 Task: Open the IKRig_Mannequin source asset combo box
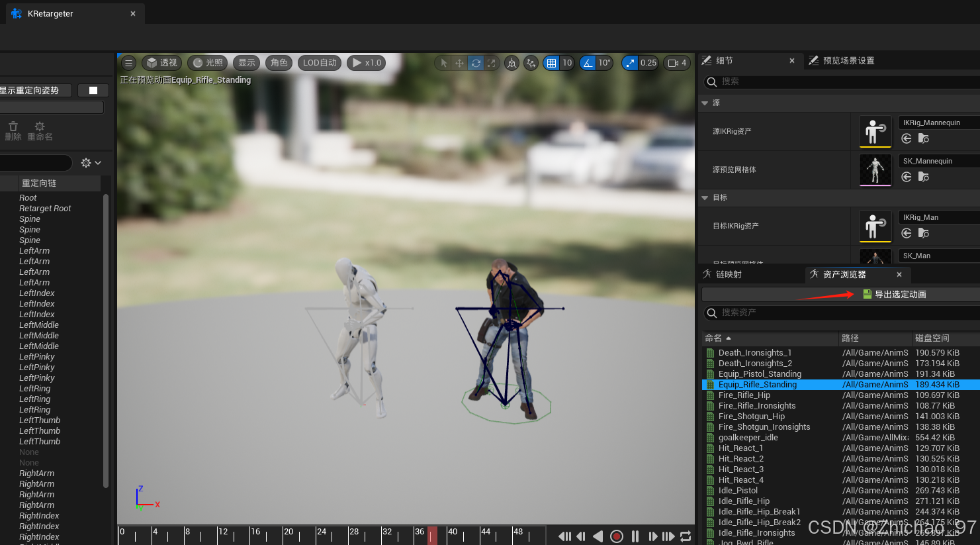[x=938, y=123]
